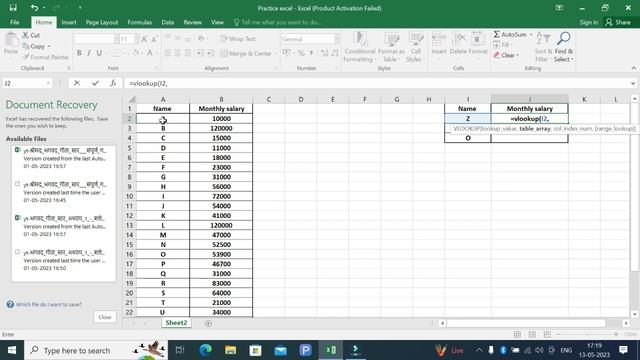Click the Cut scissors icon
The height and width of the screenshot is (360, 640).
[x=25, y=35]
